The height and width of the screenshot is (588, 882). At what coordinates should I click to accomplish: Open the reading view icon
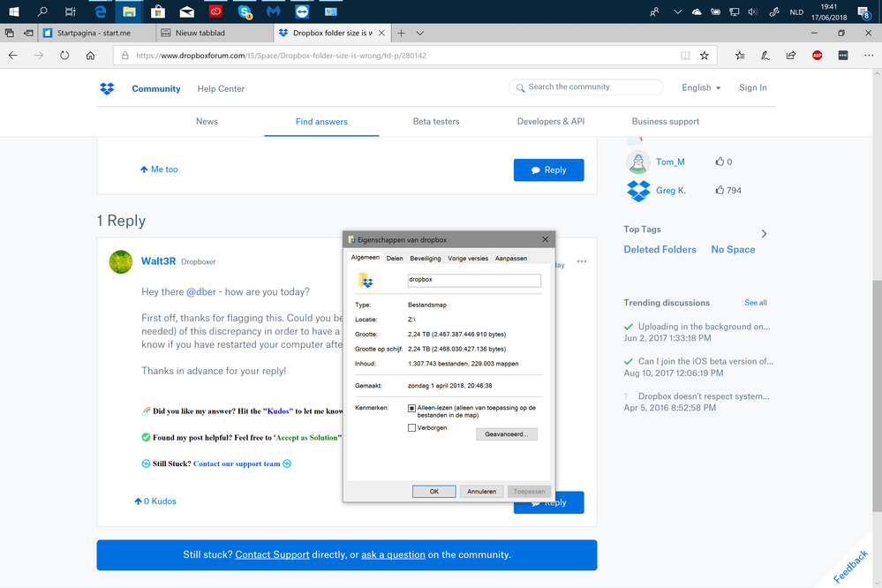(x=685, y=55)
